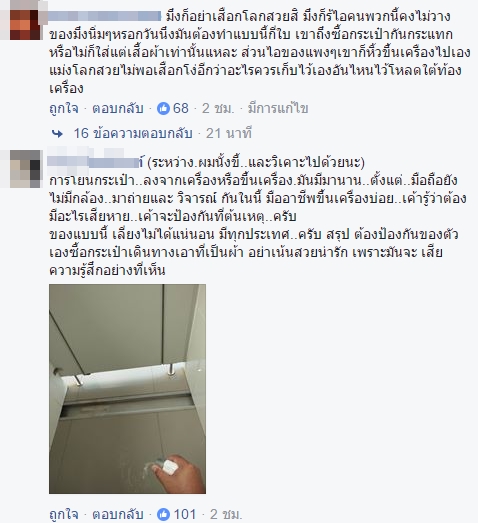Click the 2 ชม. timestamp of first comment
The width and height of the screenshot is (478, 523).
pos(218,109)
